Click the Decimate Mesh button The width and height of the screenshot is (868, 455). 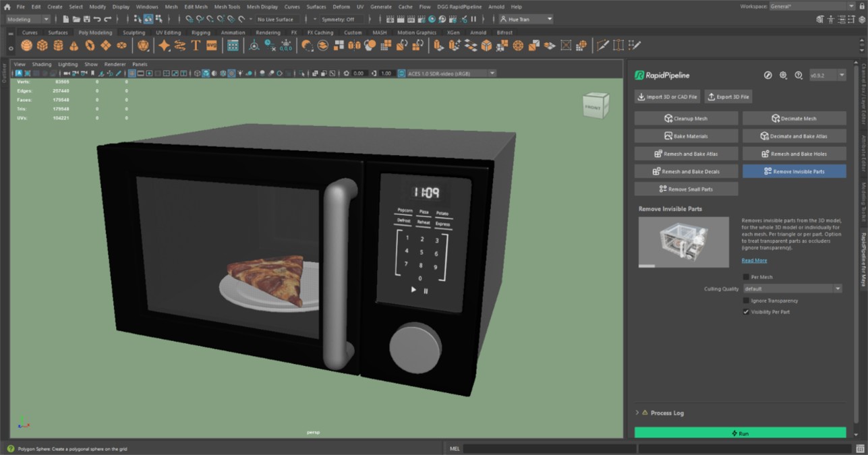point(794,119)
